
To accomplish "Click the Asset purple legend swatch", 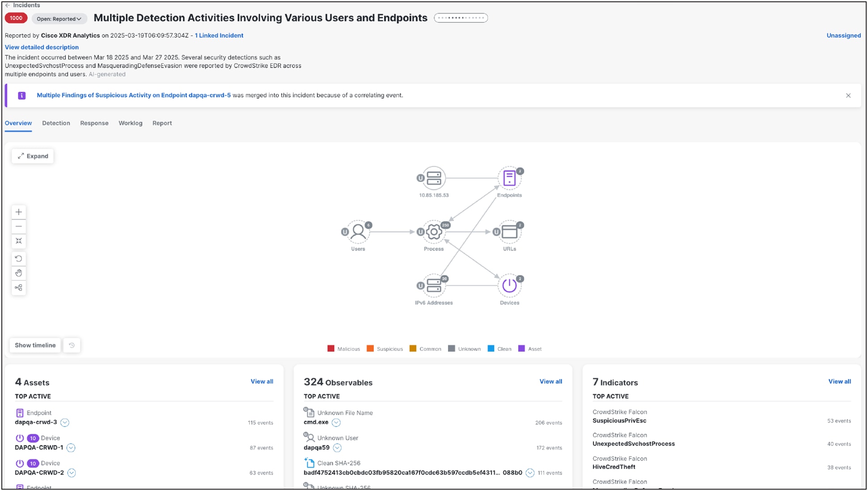I will click(x=521, y=348).
